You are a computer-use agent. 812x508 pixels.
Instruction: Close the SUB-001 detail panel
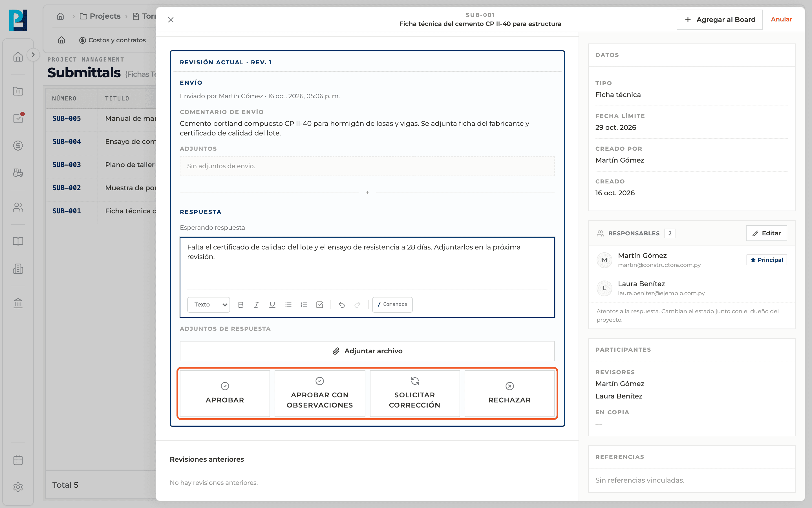click(x=171, y=20)
